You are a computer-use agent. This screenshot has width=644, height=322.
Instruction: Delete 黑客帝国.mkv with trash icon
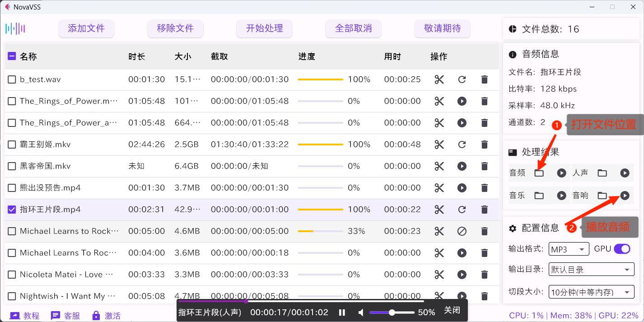484,166
